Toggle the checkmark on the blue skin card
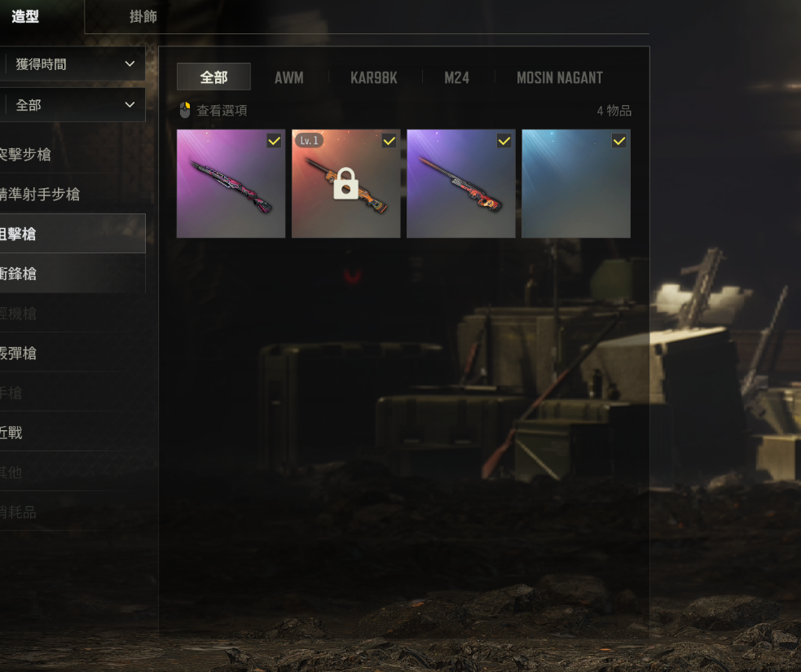 [619, 141]
